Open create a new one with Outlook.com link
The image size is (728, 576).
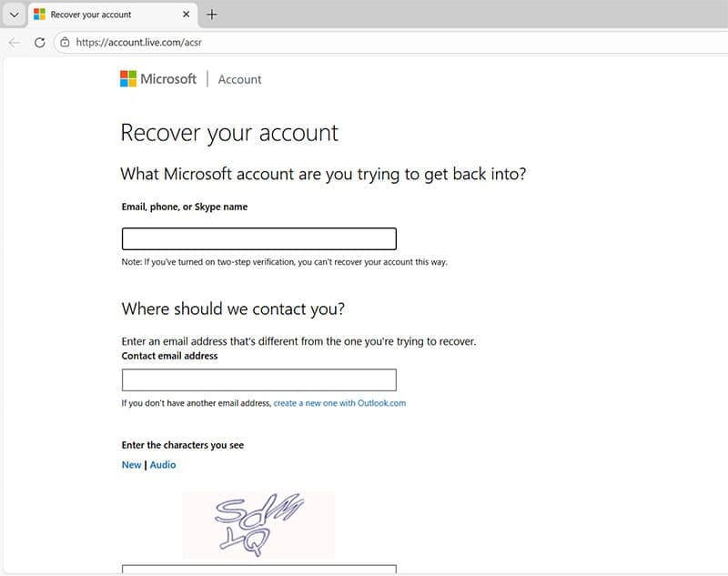(x=339, y=401)
